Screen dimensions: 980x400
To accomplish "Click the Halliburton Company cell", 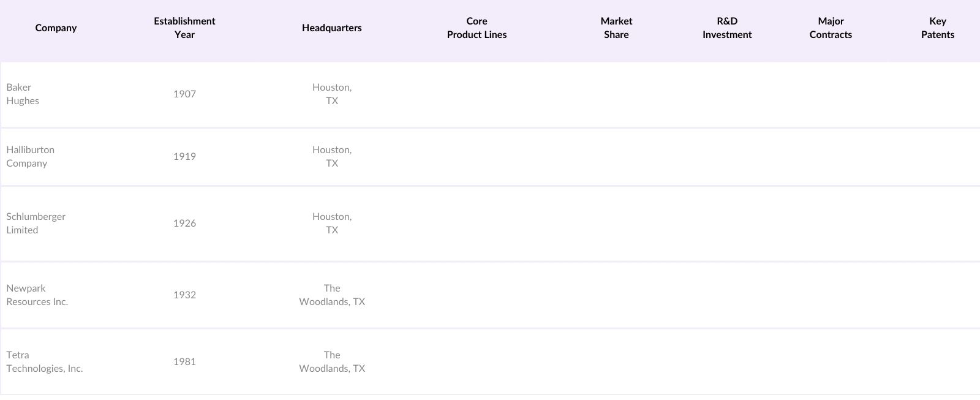I will point(30,157).
